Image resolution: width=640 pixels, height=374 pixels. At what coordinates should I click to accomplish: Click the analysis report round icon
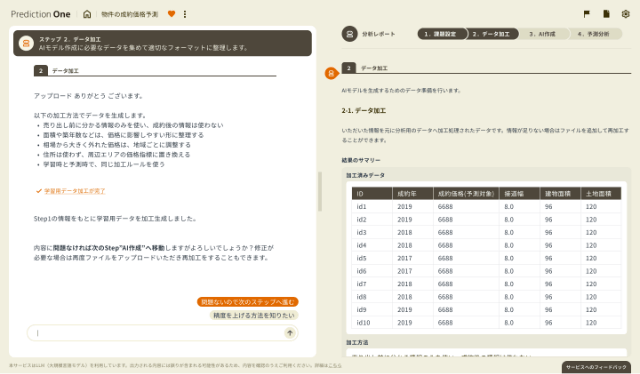(349, 34)
